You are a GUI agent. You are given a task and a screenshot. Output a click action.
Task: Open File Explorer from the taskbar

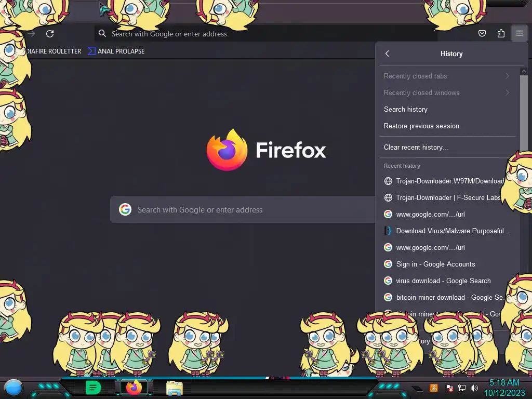click(175, 388)
